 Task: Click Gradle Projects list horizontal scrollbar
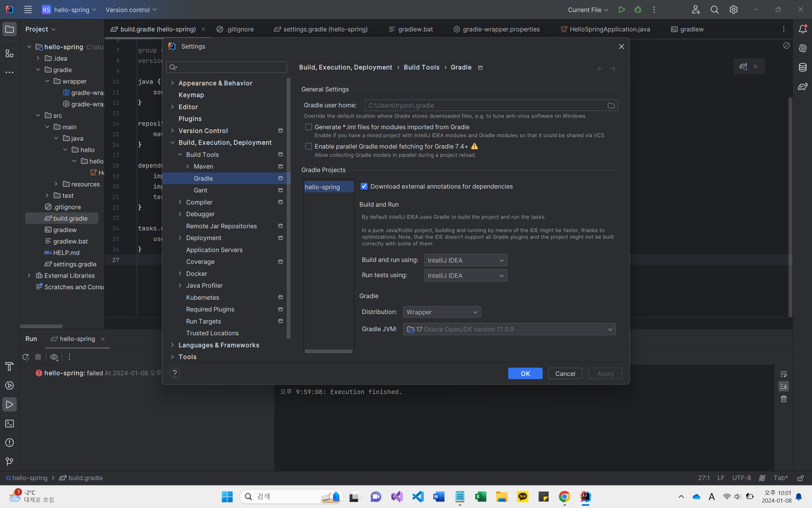[x=329, y=351]
